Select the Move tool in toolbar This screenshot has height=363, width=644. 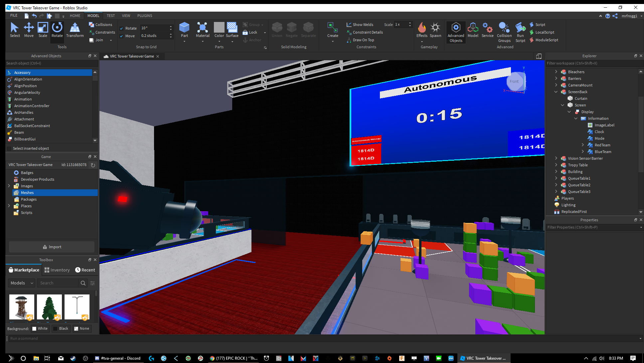coord(29,29)
